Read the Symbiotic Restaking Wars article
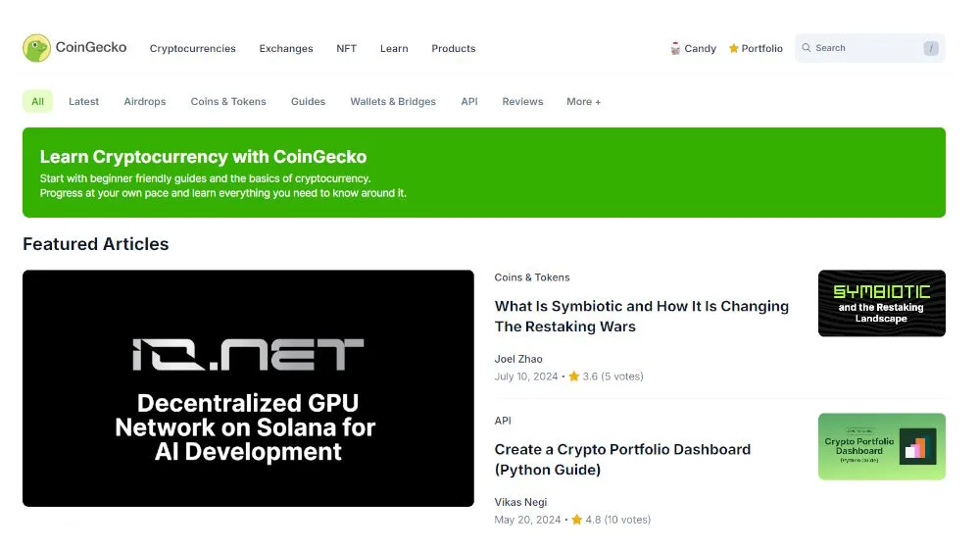Screen dimensions: 980x551 641,317
